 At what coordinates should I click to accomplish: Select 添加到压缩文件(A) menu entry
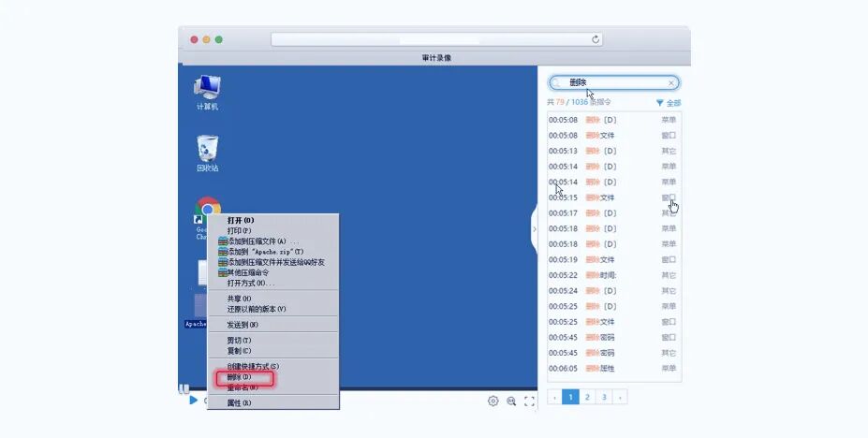tap(272, 241)
